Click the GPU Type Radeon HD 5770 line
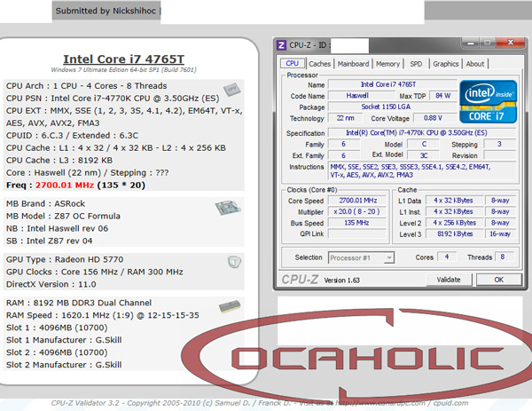The height and width of the screenshot is (411, 532). point(65,259)
